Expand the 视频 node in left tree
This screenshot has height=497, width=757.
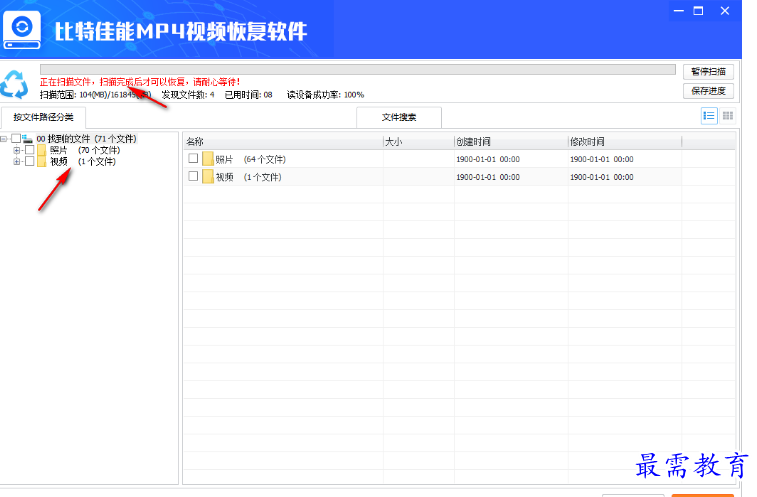[17, 161]
